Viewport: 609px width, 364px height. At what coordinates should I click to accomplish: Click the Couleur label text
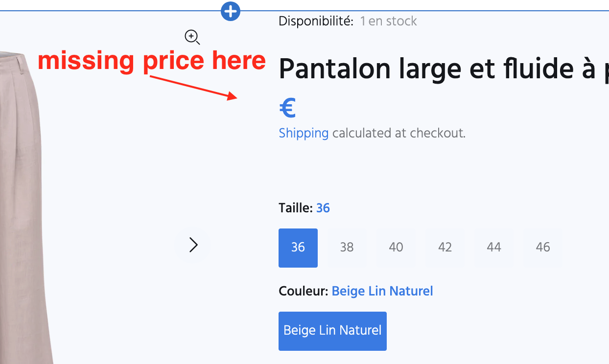coord(303,291)
